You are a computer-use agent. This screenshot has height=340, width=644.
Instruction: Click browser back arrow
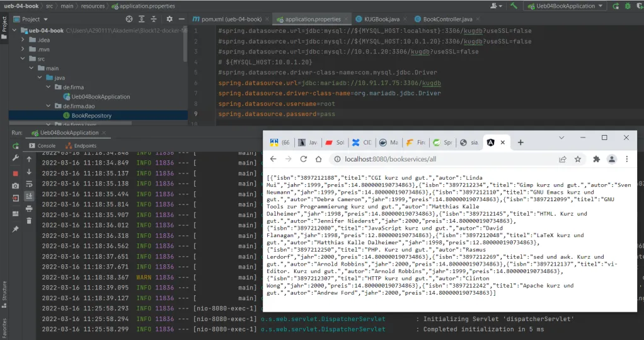coord(273,159)
